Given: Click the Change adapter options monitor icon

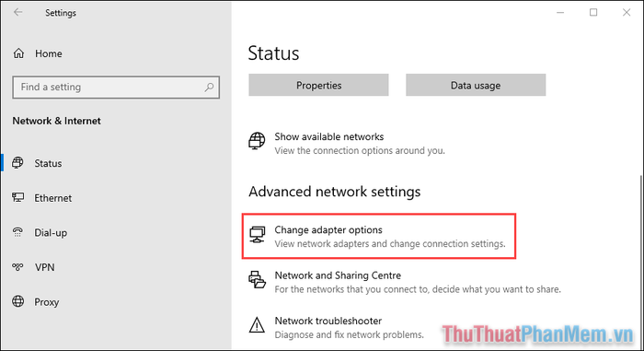Looking at the screenshot, I should pyautogui.click(x=257, y=235).
